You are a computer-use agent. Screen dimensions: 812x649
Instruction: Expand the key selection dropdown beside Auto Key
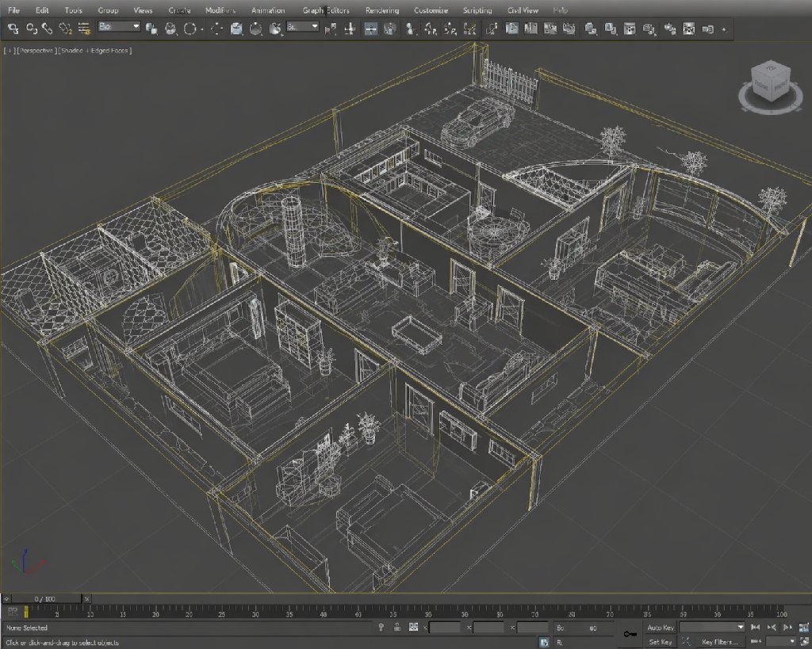click(x=711, y=628)
